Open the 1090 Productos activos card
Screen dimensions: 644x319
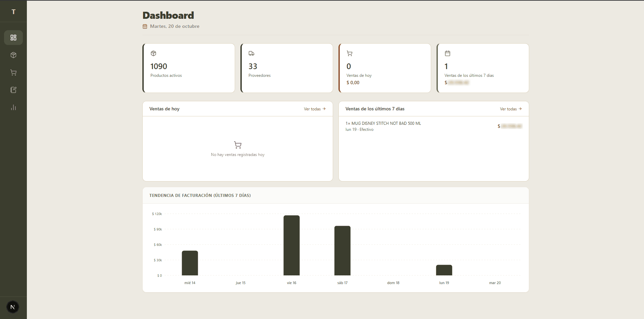tap(189, 68)
